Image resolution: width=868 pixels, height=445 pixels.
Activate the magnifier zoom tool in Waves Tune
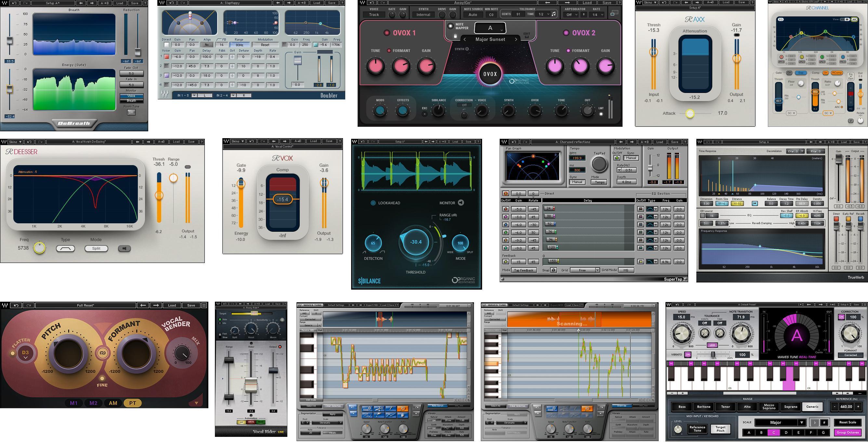click(x=403, y=409)
